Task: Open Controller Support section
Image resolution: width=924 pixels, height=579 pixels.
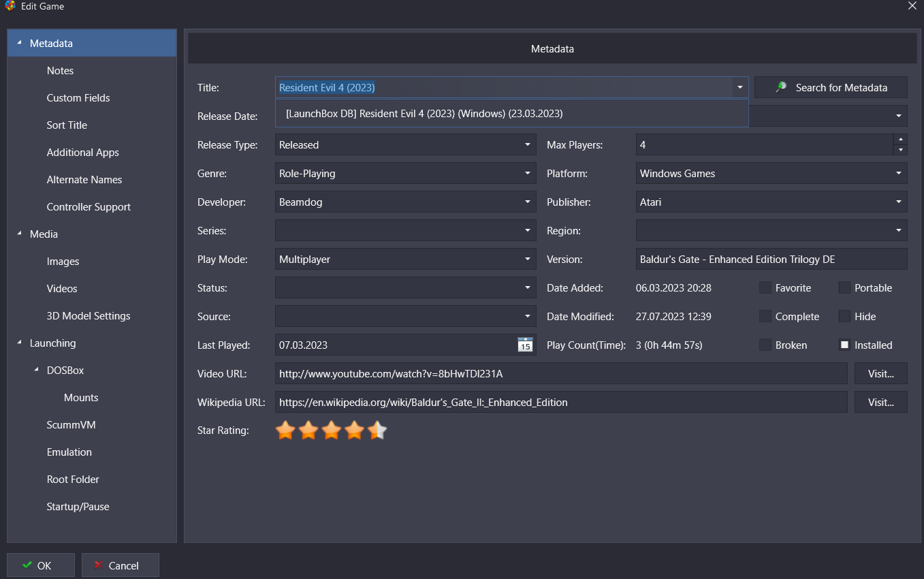Action: coord(89,206)
